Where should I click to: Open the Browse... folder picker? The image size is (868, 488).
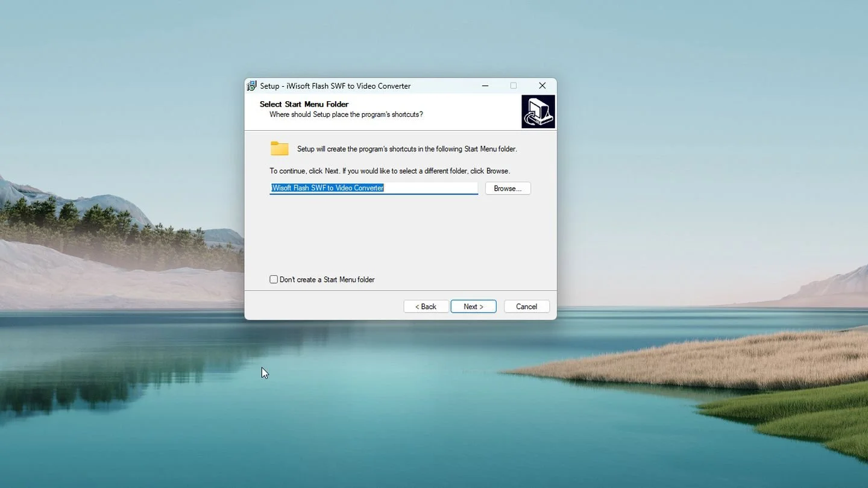(x=508, y=189)
